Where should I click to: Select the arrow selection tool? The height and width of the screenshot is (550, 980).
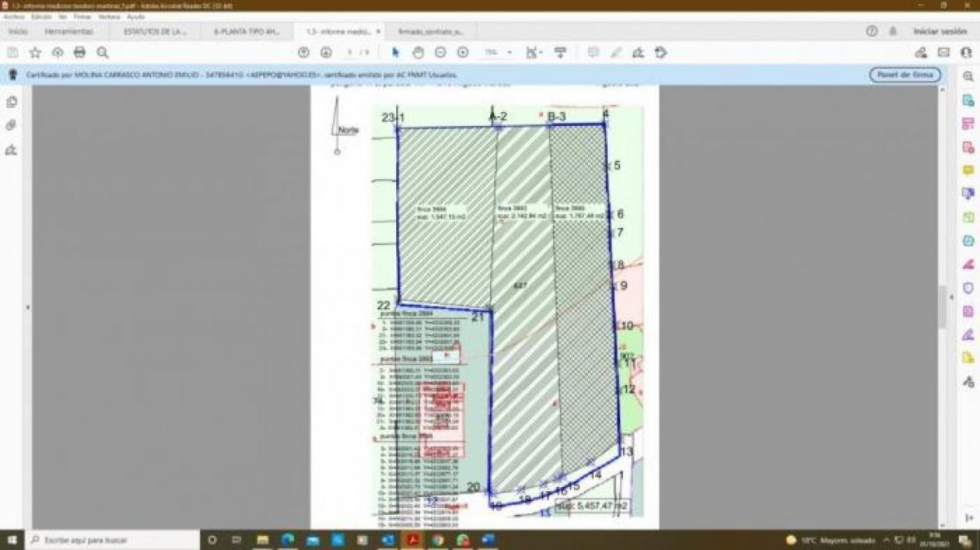click(395, 51)
